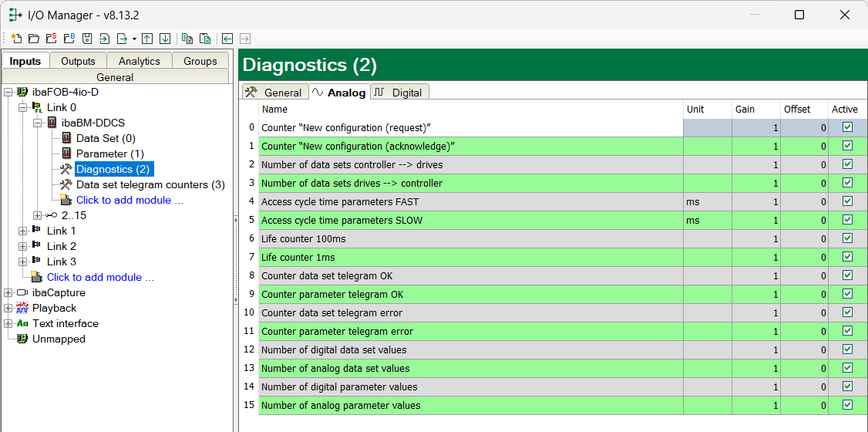
Task: Open dropdown arrow next to export icon
Action: (134, 38)
